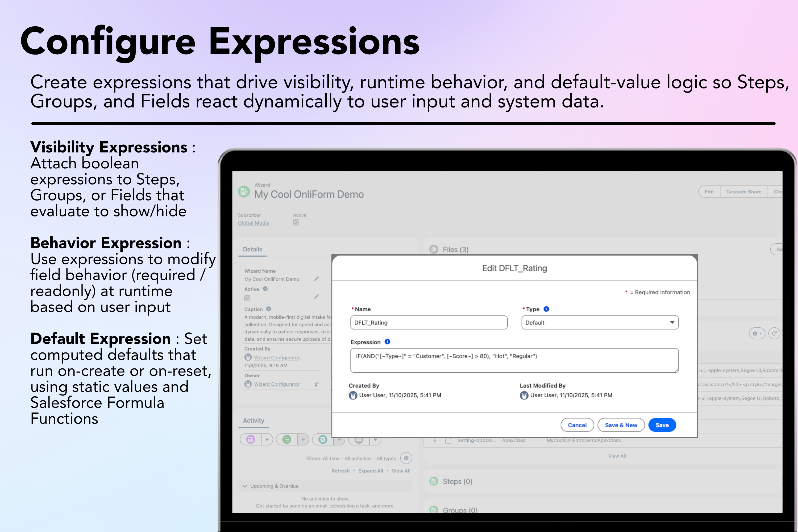The width and height of the screenshot is (798, 532).
Task: Edit the Wizard Name field via pencil icon
Action: click(317, 279)
